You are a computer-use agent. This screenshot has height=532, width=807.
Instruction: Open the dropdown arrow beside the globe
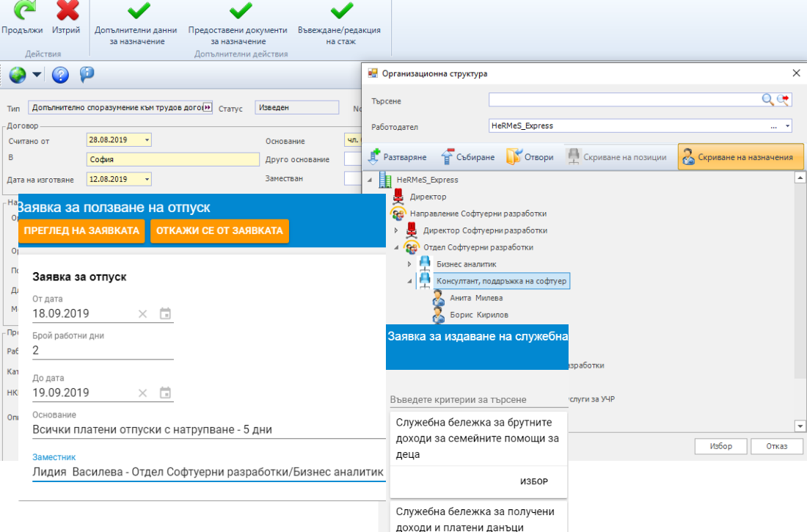coord(37,75)
